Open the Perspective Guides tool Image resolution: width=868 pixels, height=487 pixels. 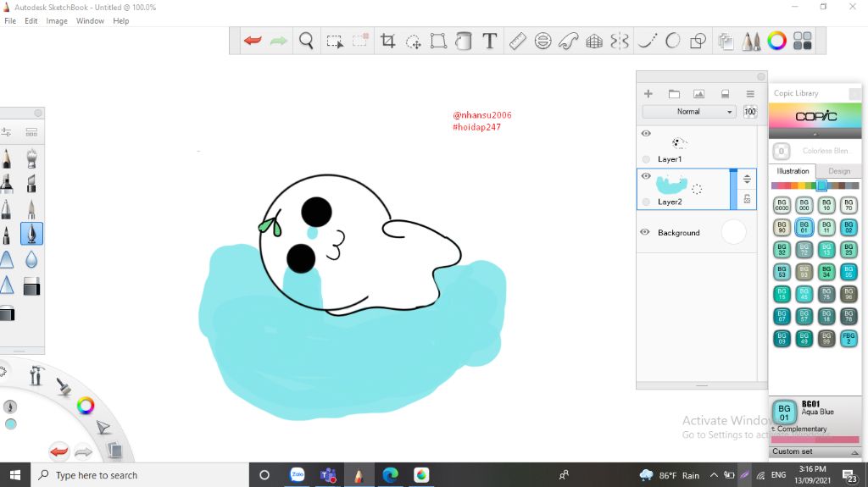(594, 41)
